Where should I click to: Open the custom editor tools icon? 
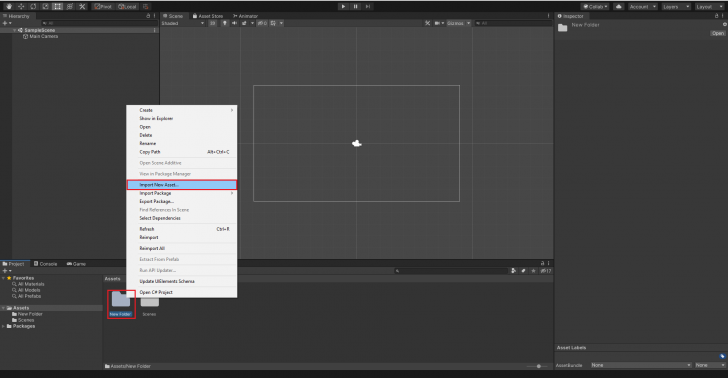(x=82, y=7)
